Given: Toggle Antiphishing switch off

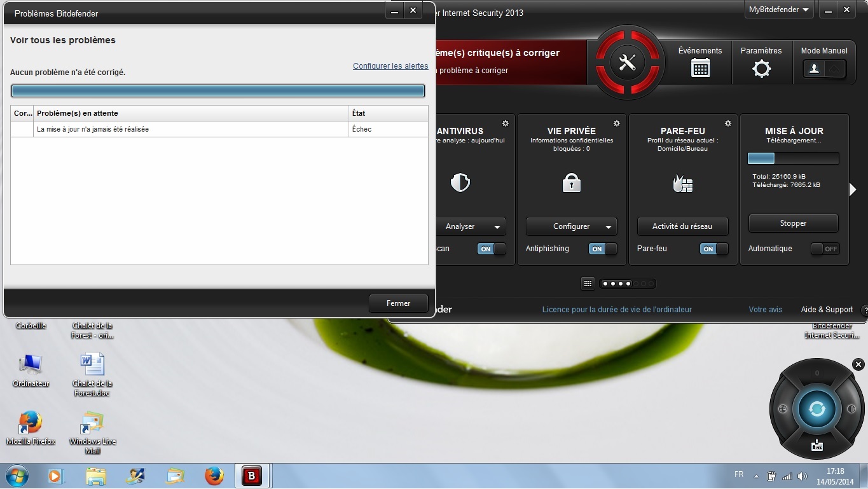Looking at the screenshot, I should (603, 249).
